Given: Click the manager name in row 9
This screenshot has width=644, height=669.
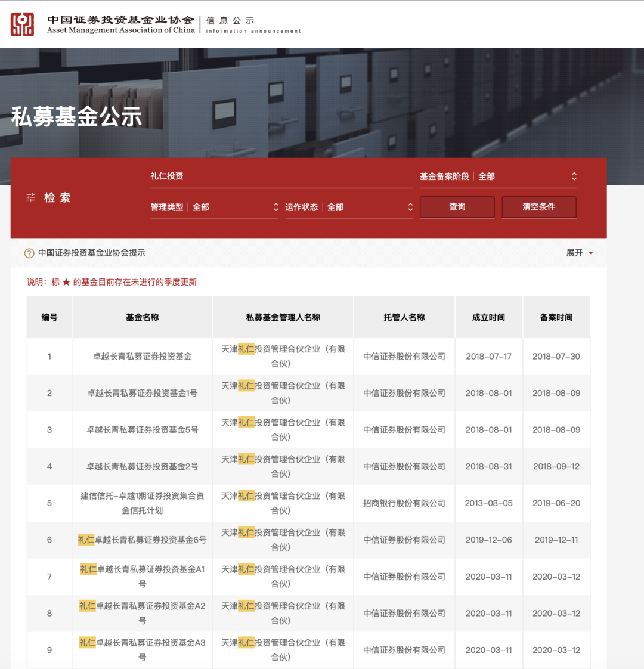Looking at the screenshot, I should [283, 650].
